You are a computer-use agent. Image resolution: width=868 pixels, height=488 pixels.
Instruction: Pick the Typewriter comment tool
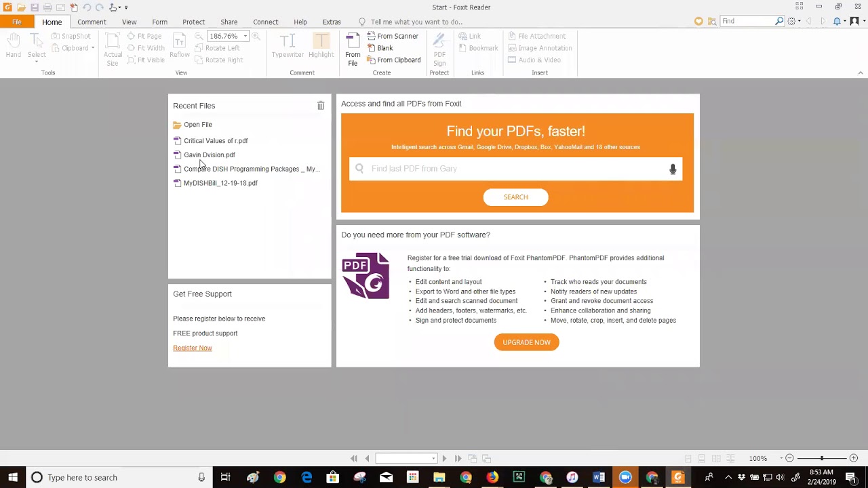point(288,46)
